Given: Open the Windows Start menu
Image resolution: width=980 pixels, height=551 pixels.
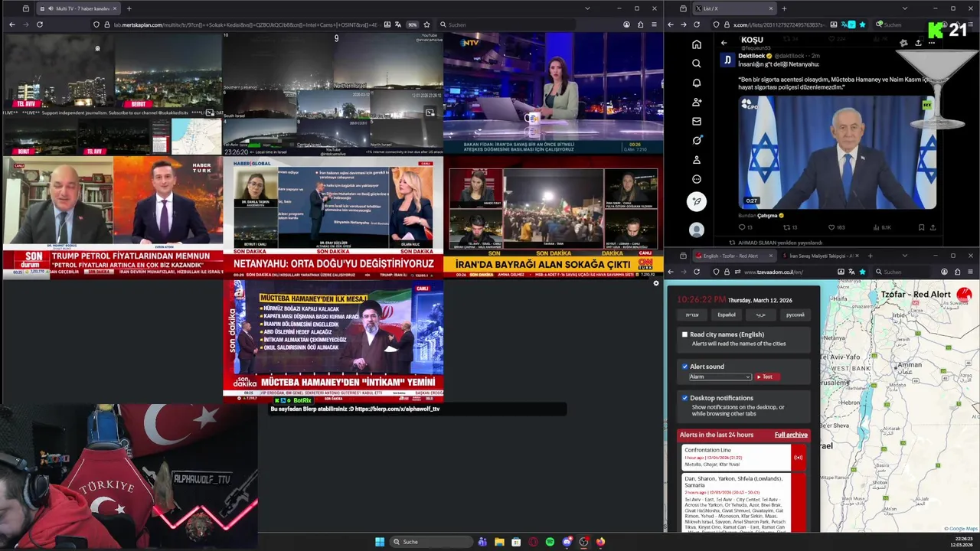Looking at the screenshot, I should tap(380, 542).
